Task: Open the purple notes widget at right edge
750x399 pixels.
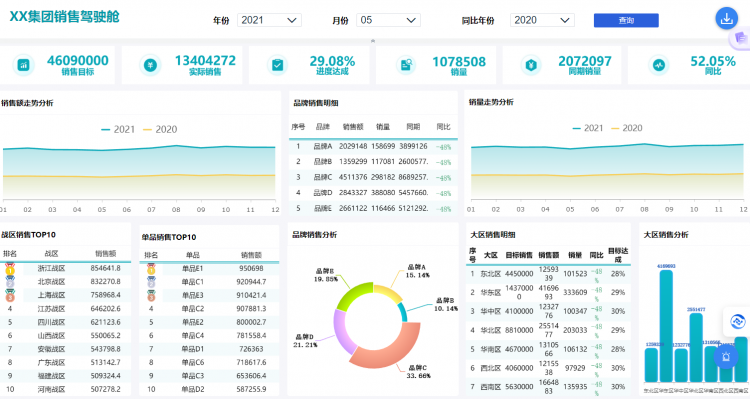Action: pyautogui.click(x=741, y=39)
